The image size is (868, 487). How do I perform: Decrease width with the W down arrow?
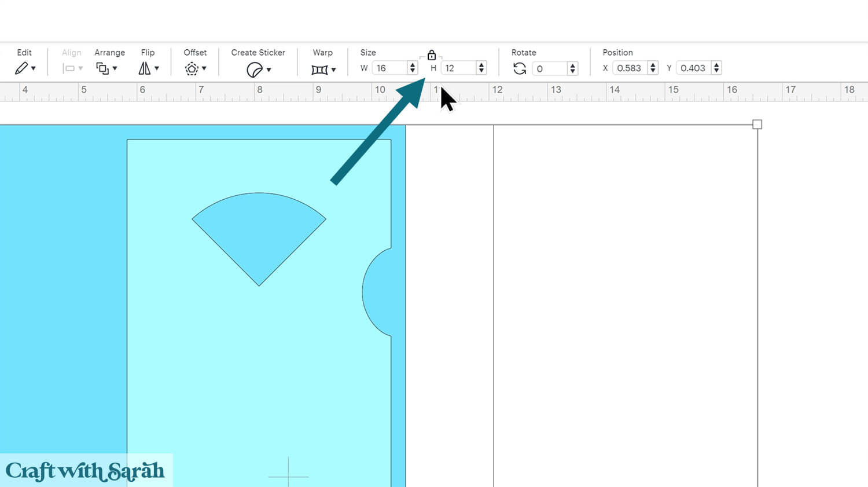pos(412,71)
